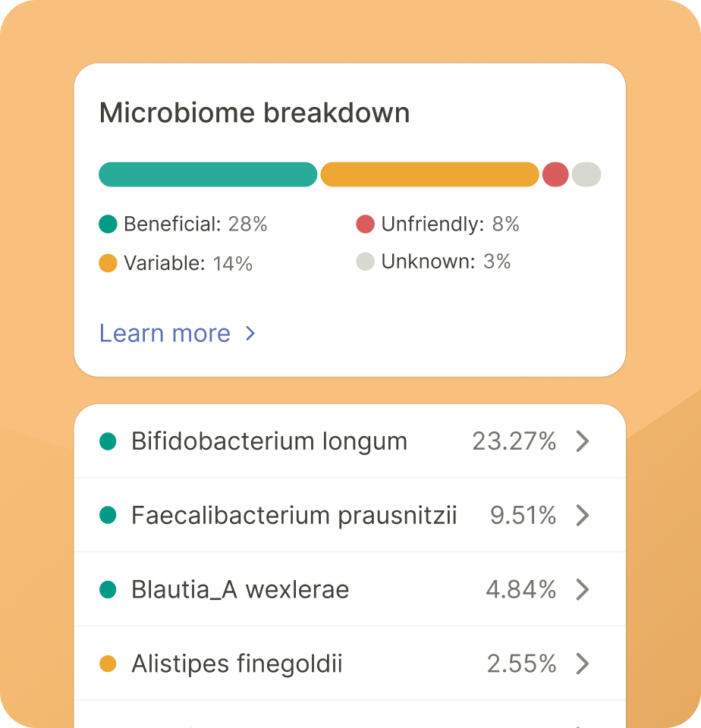
Task: Expand Alistipes finegoldii row chevron
Action: coord(583,664)
